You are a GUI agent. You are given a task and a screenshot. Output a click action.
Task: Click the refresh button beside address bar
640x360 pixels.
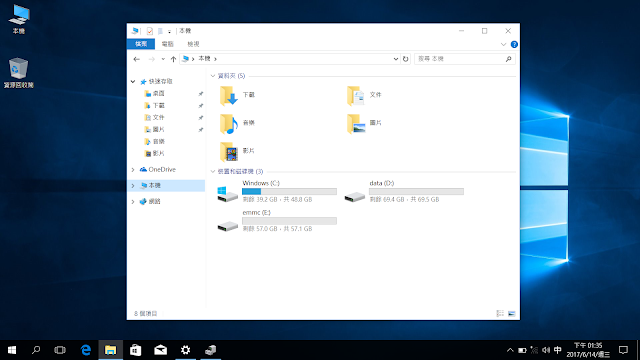tap(405, 59)
